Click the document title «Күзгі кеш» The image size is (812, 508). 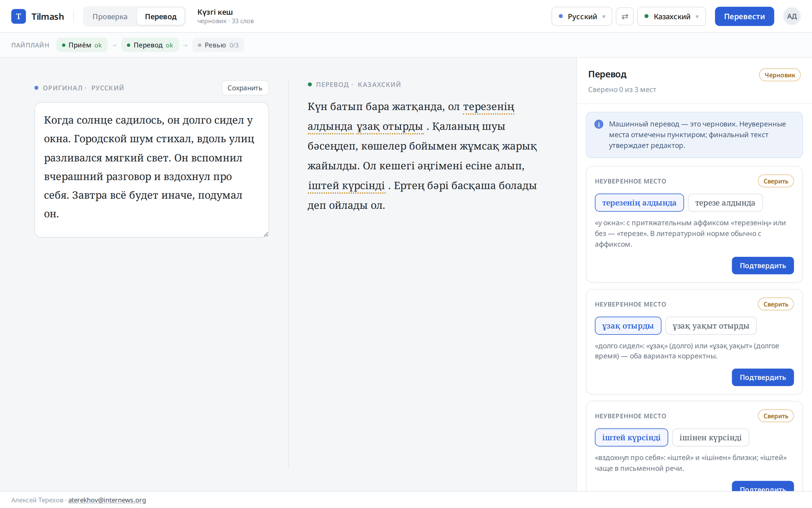point(215,12)
